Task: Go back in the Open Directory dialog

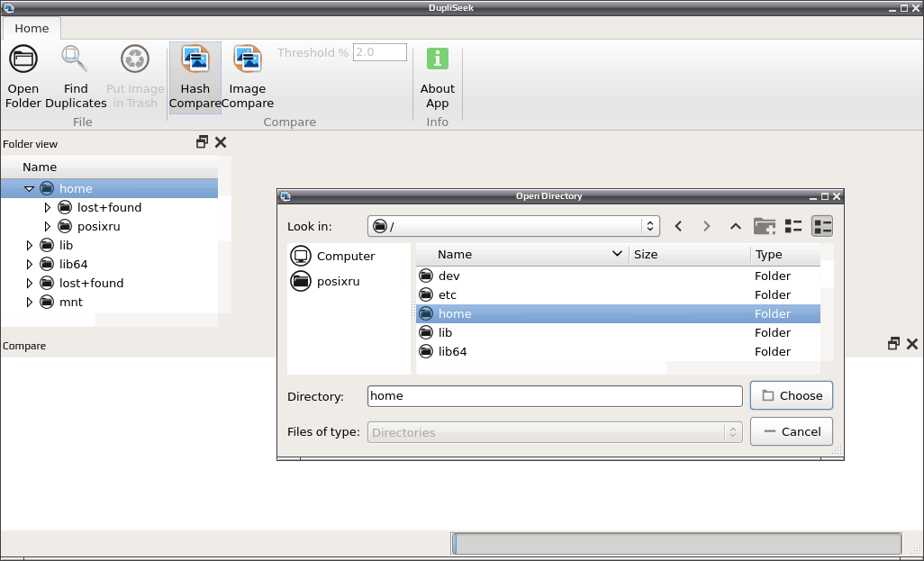Action: (678, 226)
